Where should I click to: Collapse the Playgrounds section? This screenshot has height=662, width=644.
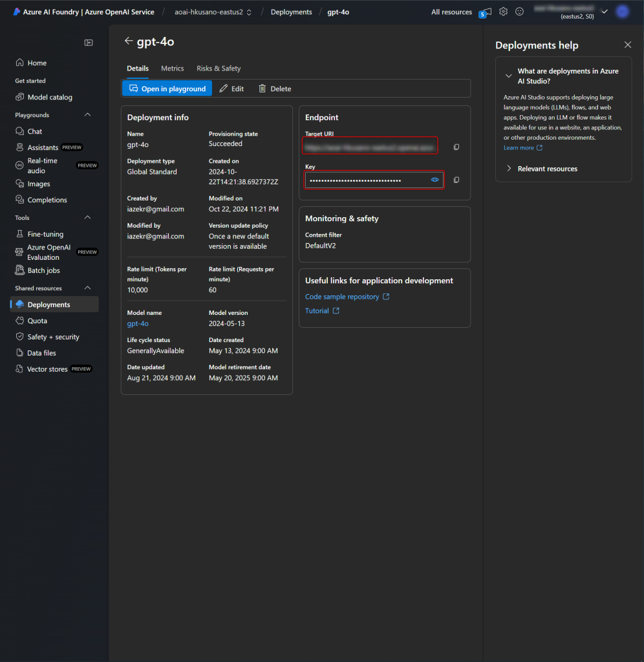click(x=87, y=115)
